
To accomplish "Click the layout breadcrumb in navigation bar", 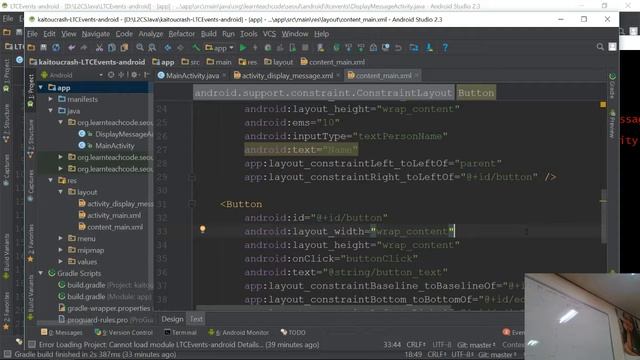I will [x=278, y=62].
